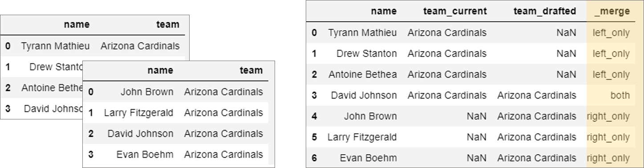This screenshot has width=644, height=168.
Task: Click left_only in the Drew Stanton row
Action: click(x=611, y=53)
